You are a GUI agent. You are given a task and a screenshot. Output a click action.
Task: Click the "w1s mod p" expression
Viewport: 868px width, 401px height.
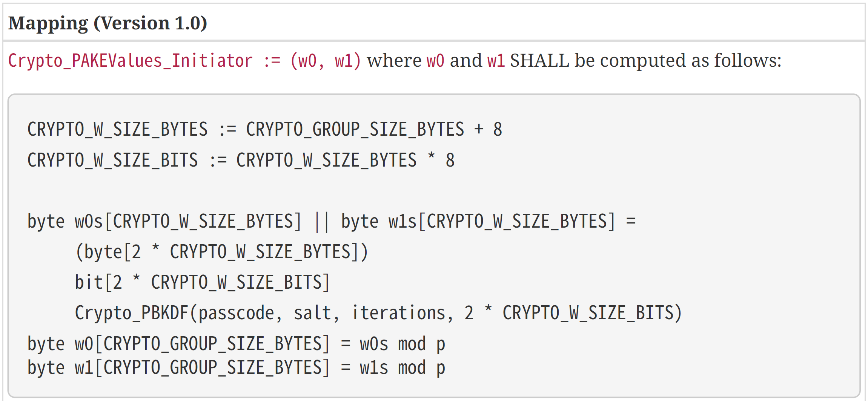[402, 368]
